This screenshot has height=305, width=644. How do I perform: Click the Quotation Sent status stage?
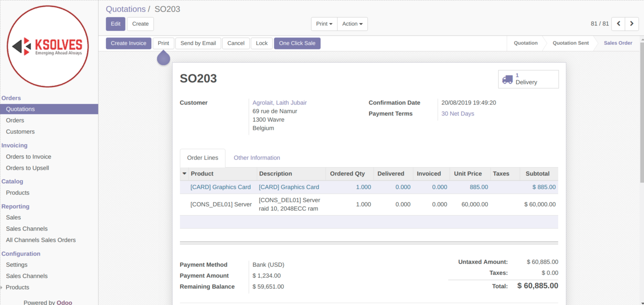click(570, 43)
